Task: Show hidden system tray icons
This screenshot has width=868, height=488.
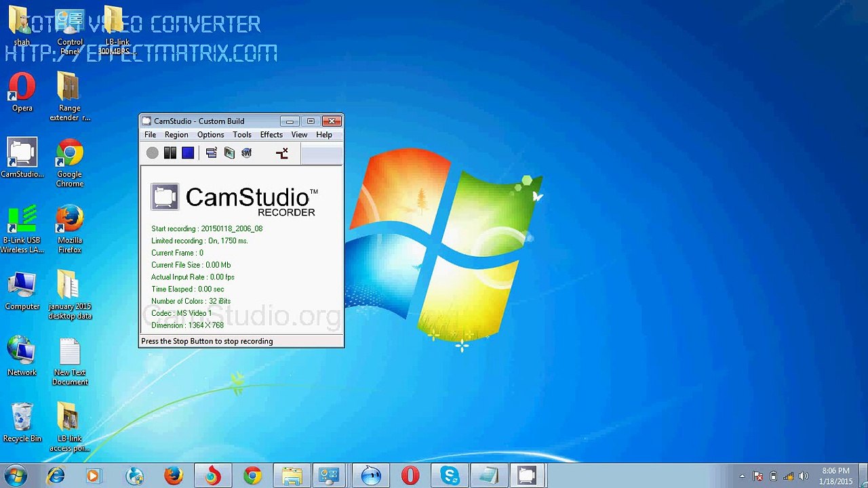Action: pos(742,476)
